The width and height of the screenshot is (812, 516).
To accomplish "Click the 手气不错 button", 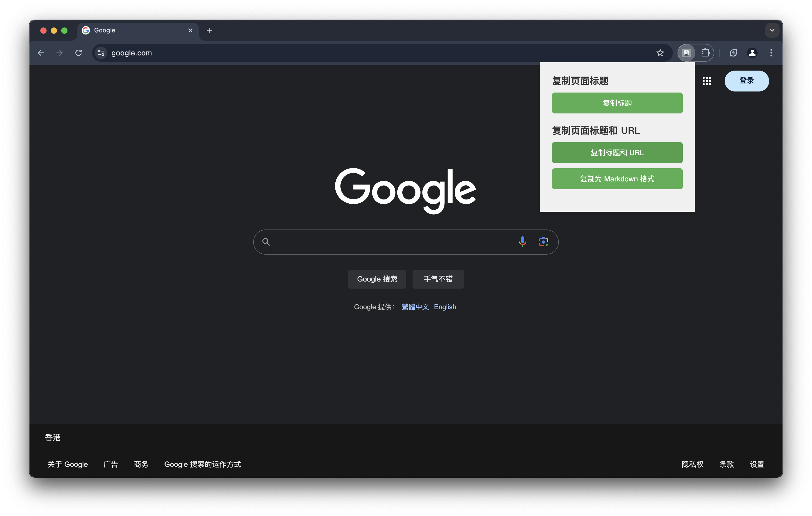I will (438, 279).
